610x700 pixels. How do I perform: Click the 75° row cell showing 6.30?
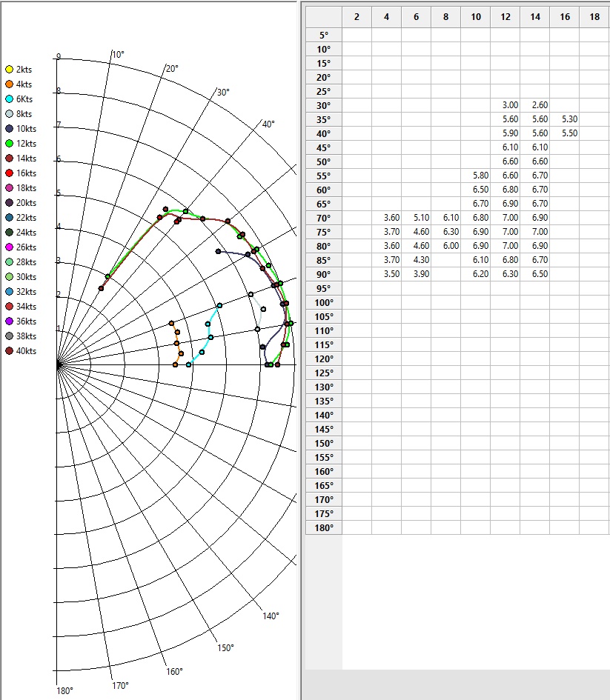pos(445,232)
